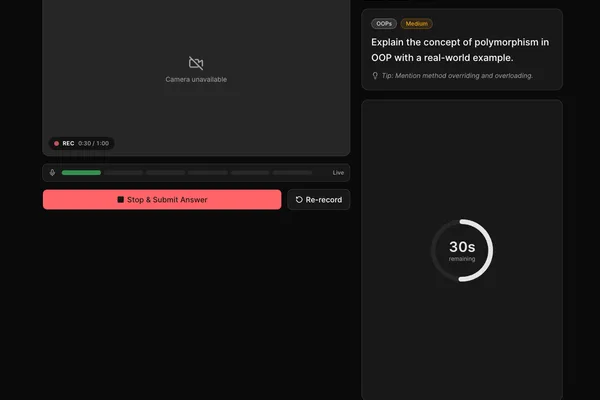The width and height of the screenshot is (600, 400).
Task: Click the method overriding tip text
Action: 457,76
